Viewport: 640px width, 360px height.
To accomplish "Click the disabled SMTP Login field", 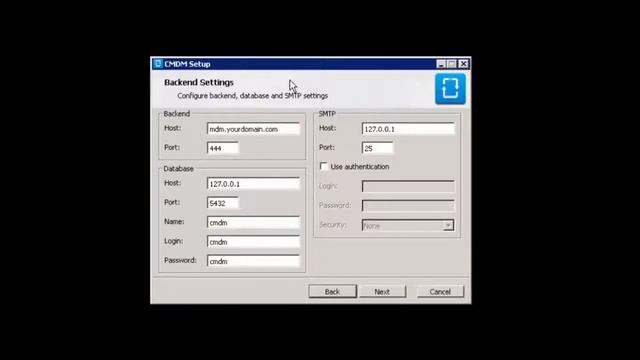I will point(408,187).
